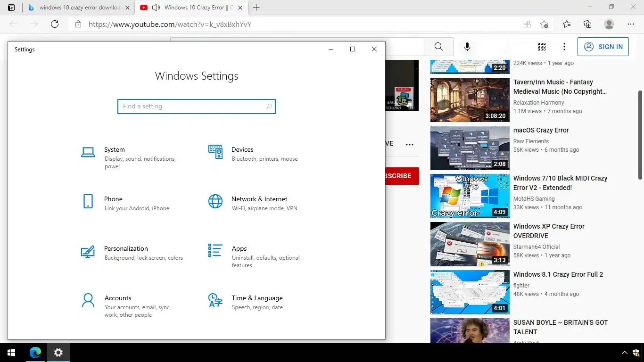Open Edge Favorites star-list icon
Viewport: 644px width, 362px height.
click(566, 24)
